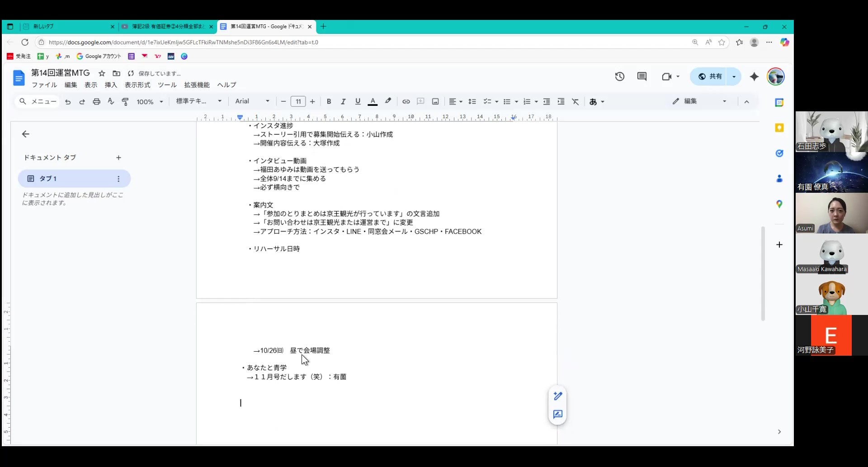Click the Gemini sparkle icon
This screenshot has width=868, height=467.
point(754,77)
